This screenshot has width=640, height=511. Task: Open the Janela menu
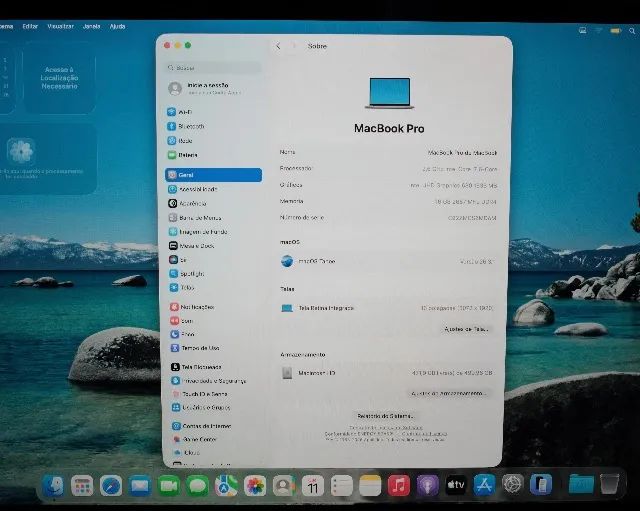click(91, 26)
